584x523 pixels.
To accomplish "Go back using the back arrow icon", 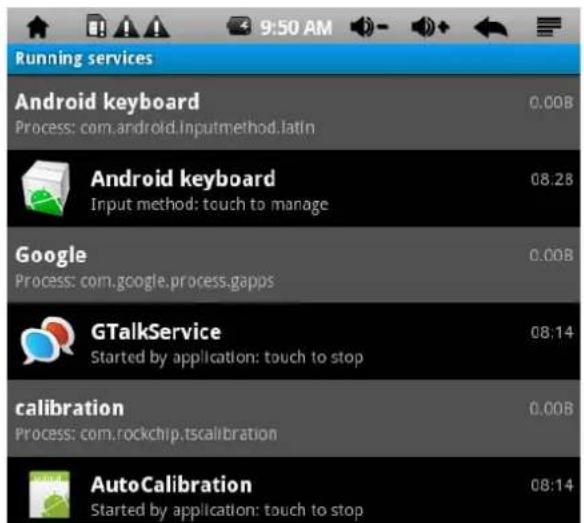I will 491,28.
